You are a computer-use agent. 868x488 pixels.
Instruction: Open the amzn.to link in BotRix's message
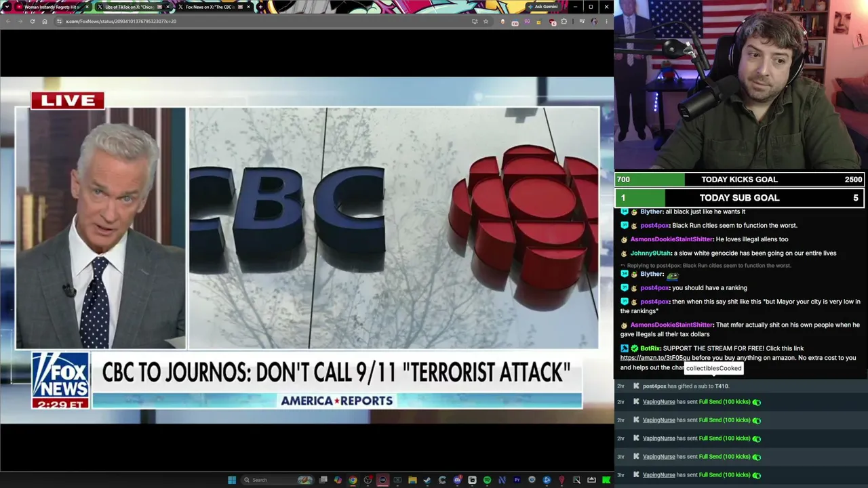(655, 358)
